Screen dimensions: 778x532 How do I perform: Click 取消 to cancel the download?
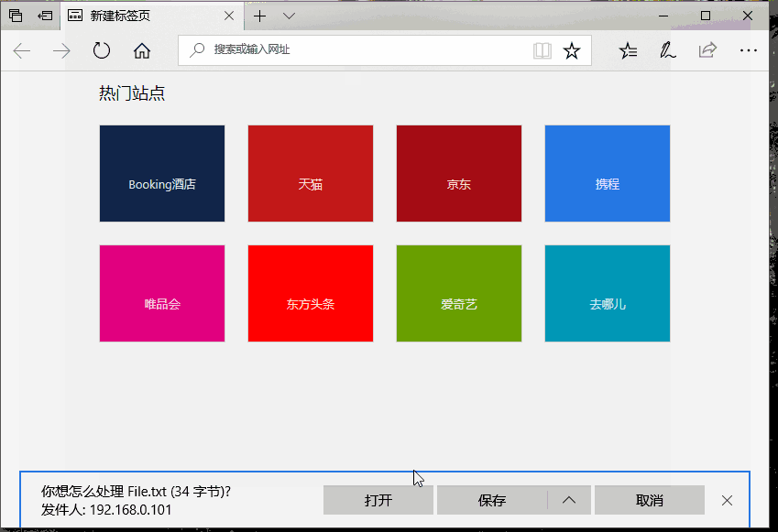pyautogui.click(x=650, y=500)
